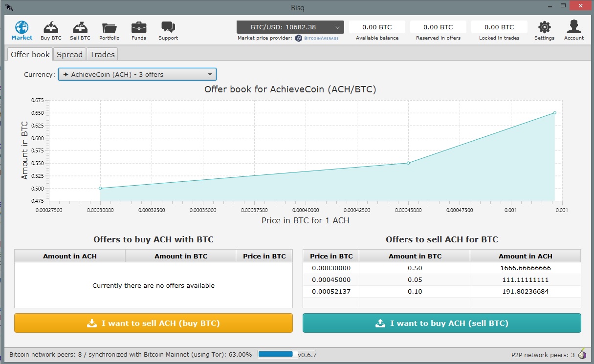594x364 pixels.
Task: Close the Bisq window
Action: tap(579, 5)
